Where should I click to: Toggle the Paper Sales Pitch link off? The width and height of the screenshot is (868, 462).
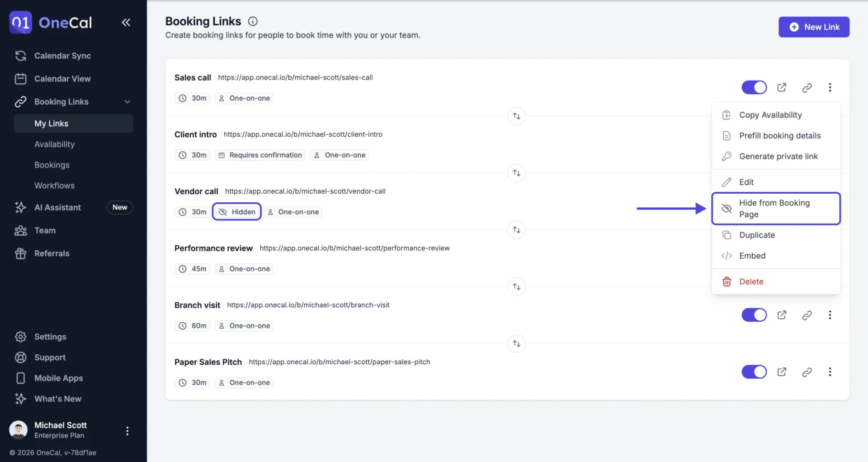754,372
